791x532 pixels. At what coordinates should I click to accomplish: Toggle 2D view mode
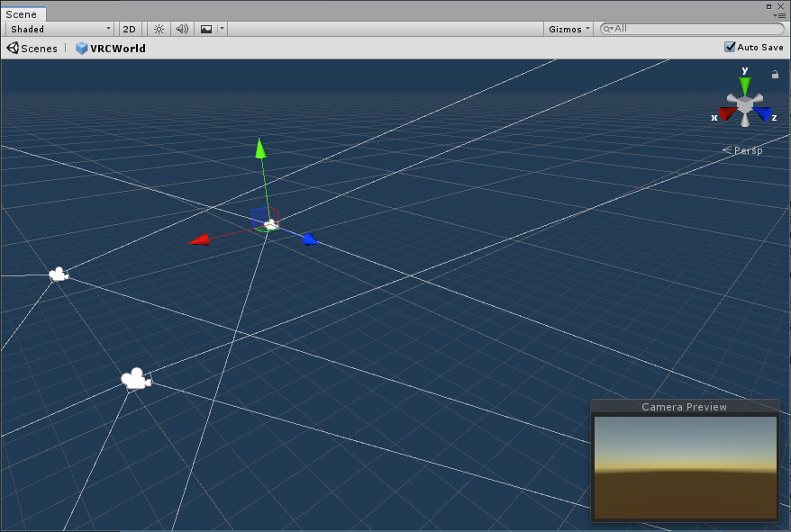point(129,29)
